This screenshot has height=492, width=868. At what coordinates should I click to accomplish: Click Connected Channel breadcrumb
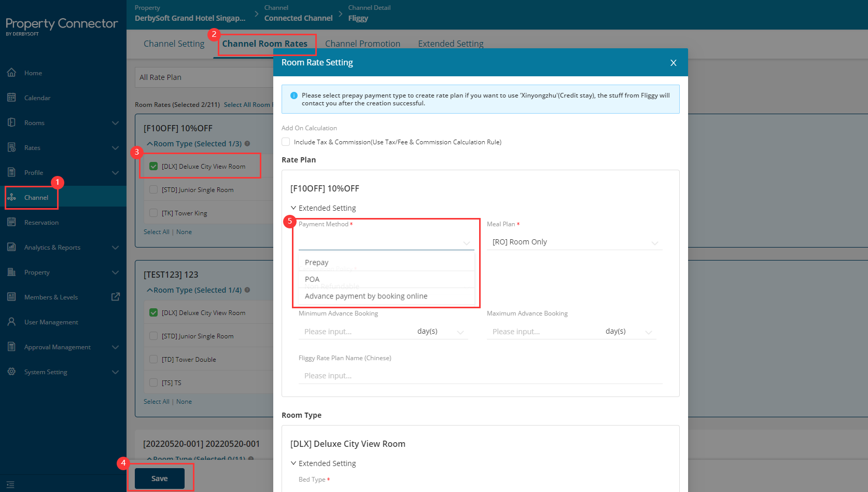pyautogui.click(x=298, y=18)
